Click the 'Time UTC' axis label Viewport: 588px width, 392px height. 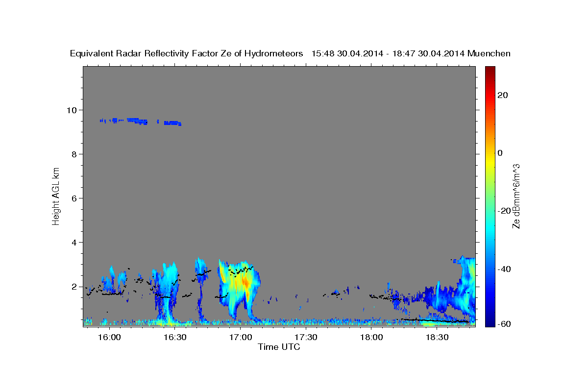(279, 347)
